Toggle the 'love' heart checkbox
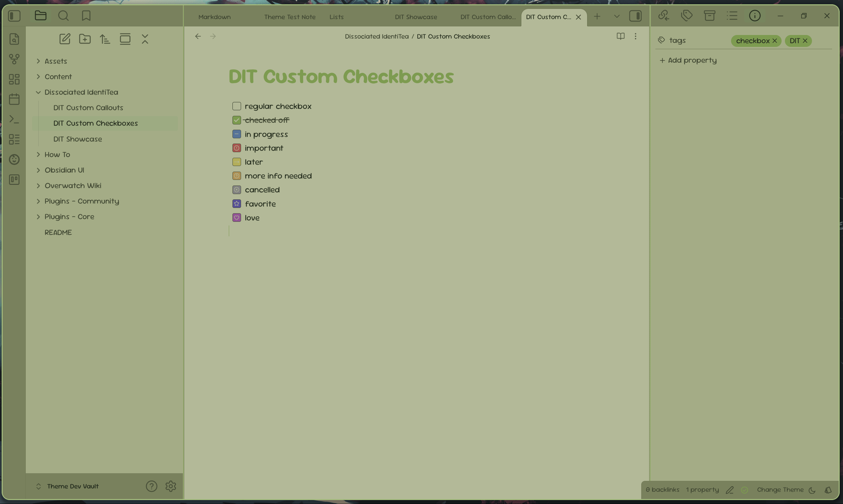The image size is (843, 504). [236, 218]
